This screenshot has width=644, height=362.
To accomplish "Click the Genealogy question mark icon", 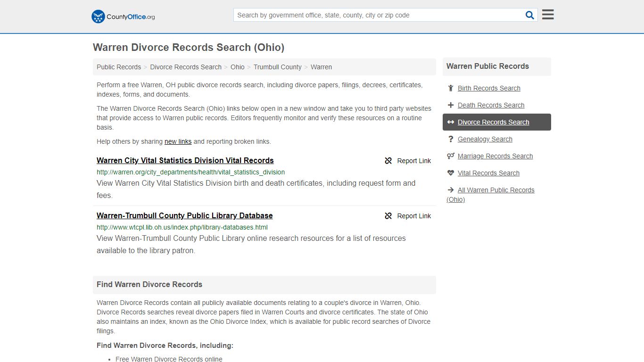I will point(451,139).
